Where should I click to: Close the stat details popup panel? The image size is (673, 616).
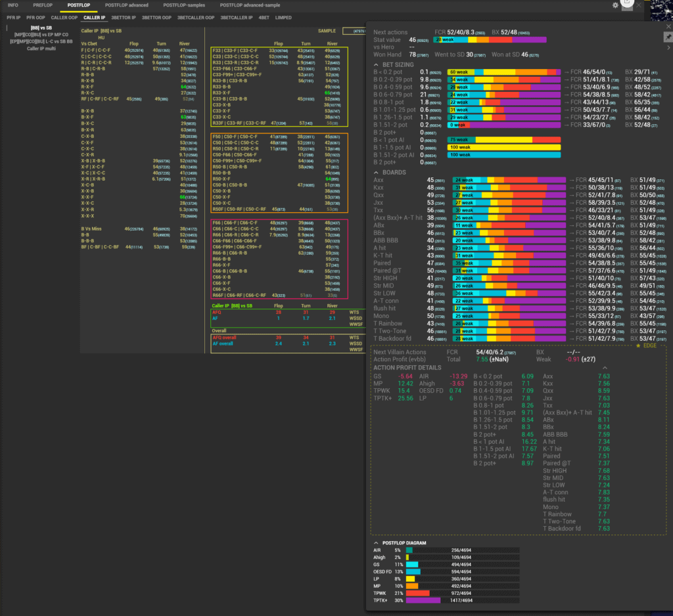pyautogui.click(x=668, y=26)
